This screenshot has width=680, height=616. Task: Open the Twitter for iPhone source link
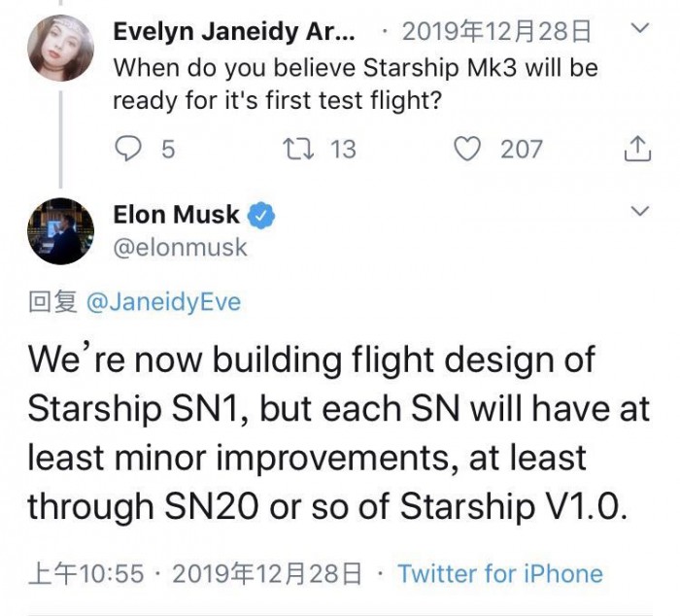499,573
